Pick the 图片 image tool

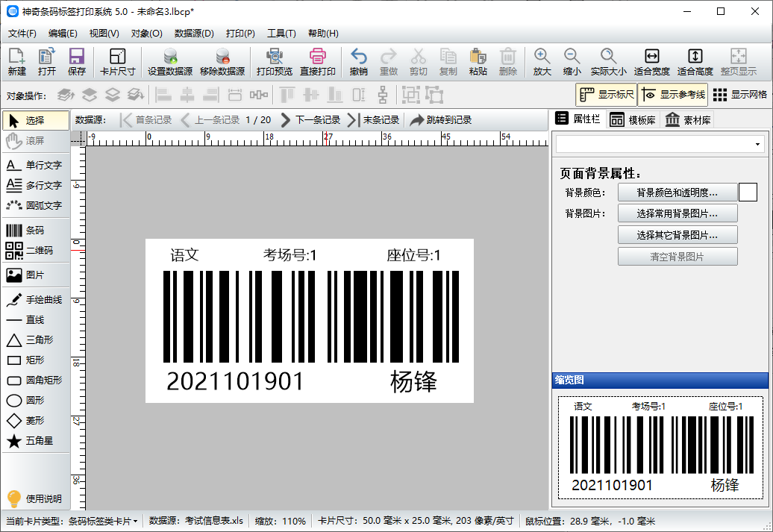36,275
